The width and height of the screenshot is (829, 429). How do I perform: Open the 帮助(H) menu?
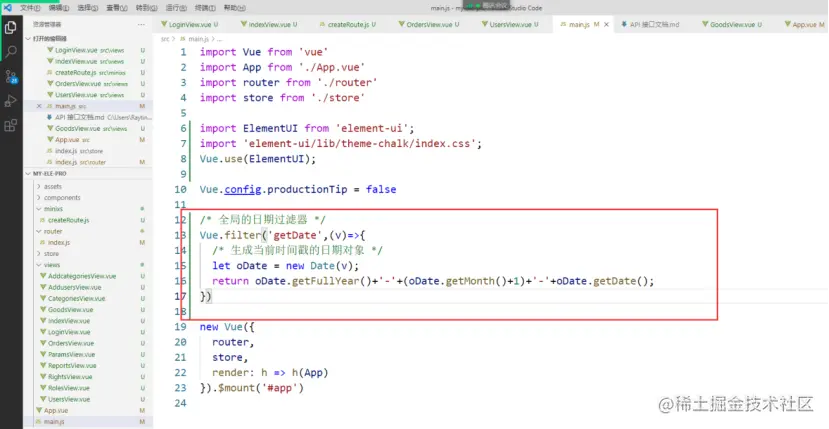tap(234, 8)
